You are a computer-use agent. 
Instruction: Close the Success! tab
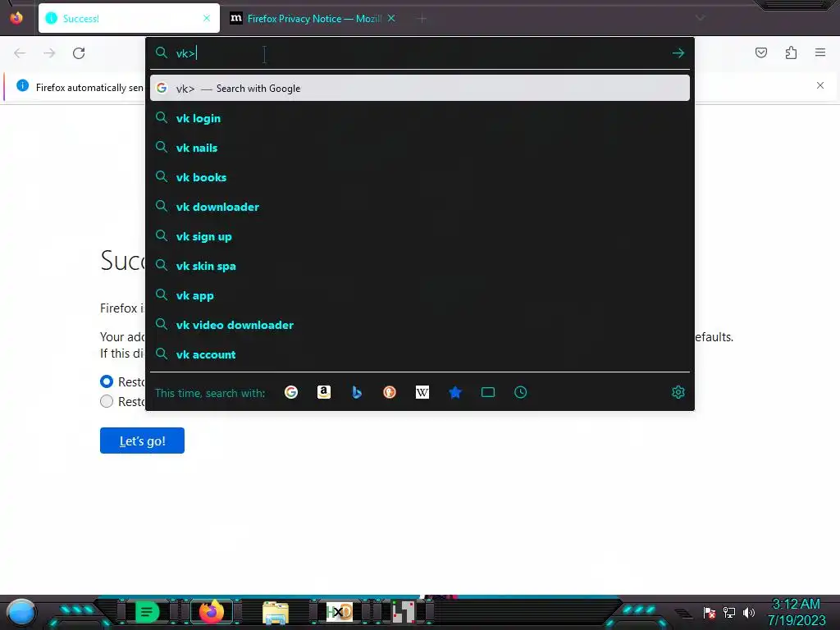pos(207,18)
